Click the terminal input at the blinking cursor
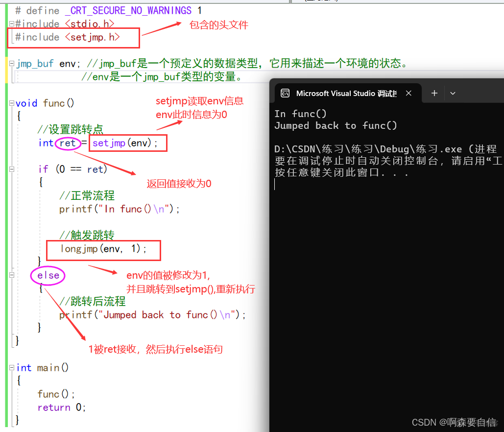 pos(276,184)
